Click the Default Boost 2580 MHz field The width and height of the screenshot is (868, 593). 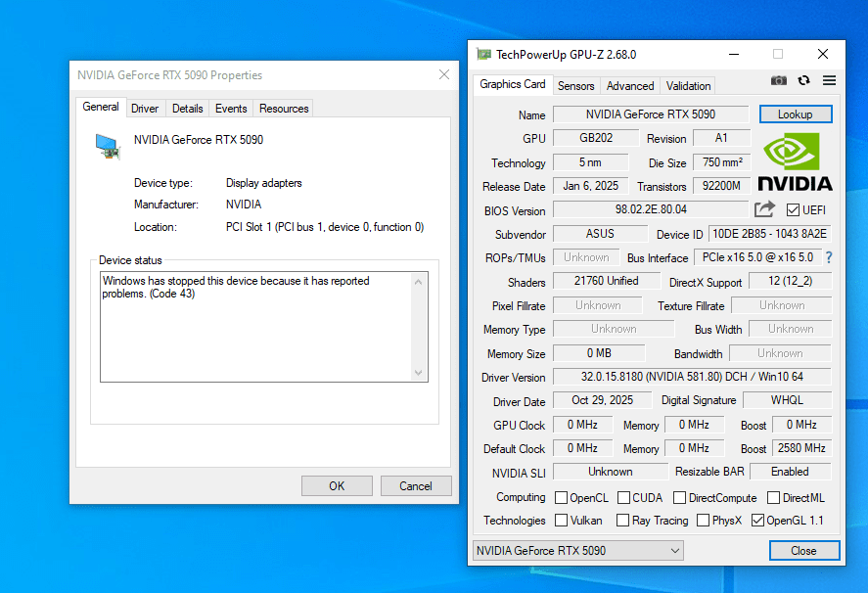click(801, 448)
